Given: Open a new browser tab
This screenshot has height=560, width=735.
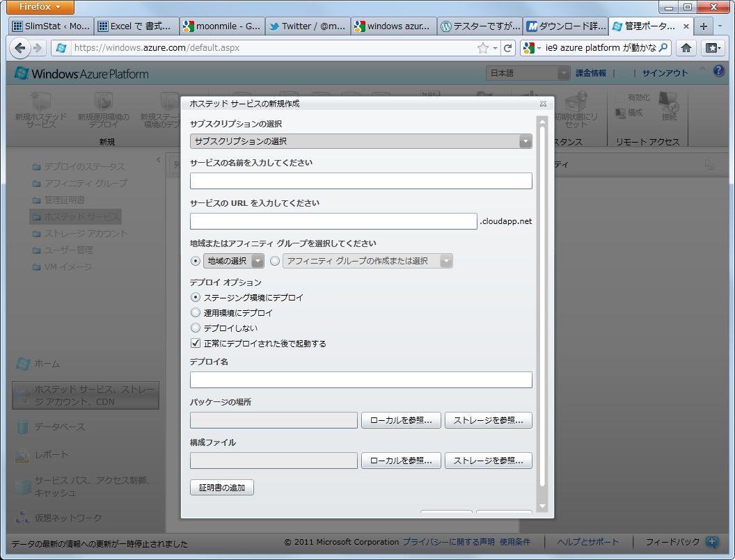Looking at the screenshot, I should point(703,26).
